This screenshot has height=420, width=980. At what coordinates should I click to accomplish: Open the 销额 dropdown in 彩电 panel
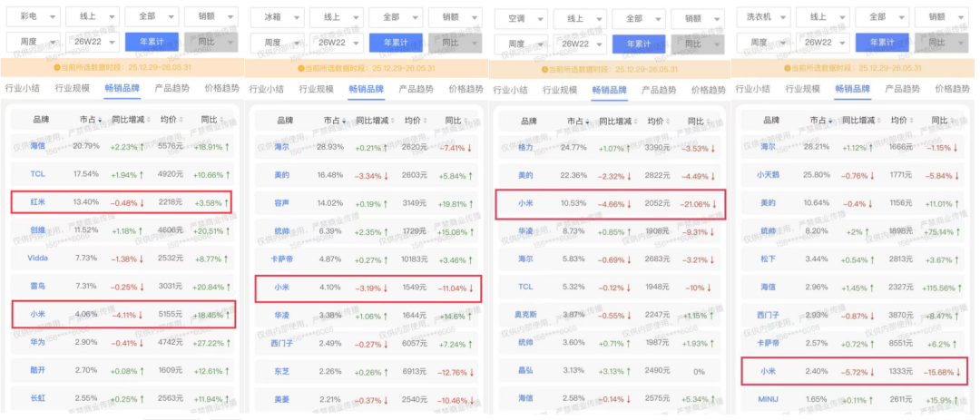(211, 17)
